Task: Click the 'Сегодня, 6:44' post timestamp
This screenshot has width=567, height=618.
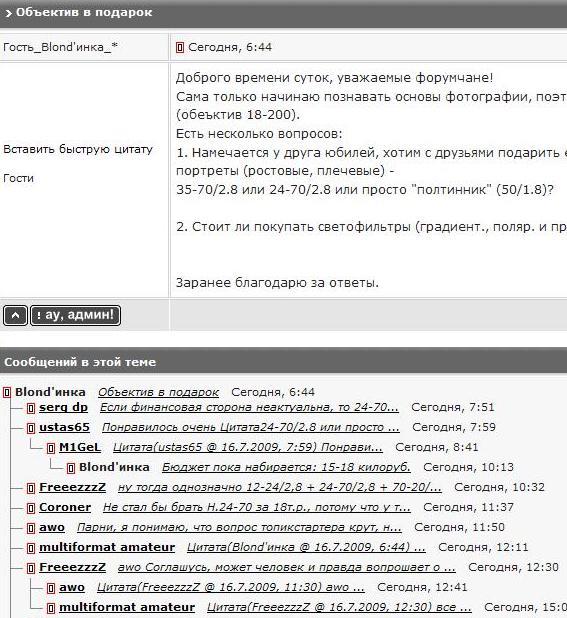Action: [x=230, y=47]
